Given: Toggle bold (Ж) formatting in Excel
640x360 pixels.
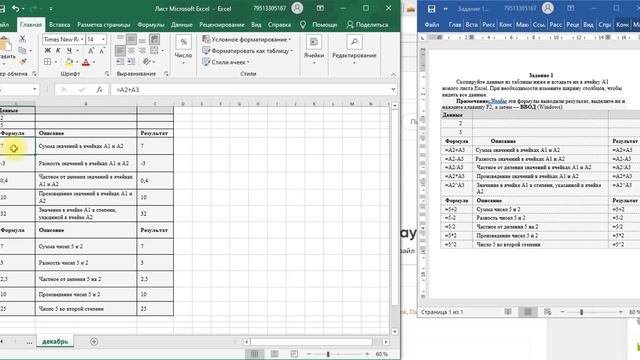Looking at the screenshot, I should pos(47,51).
